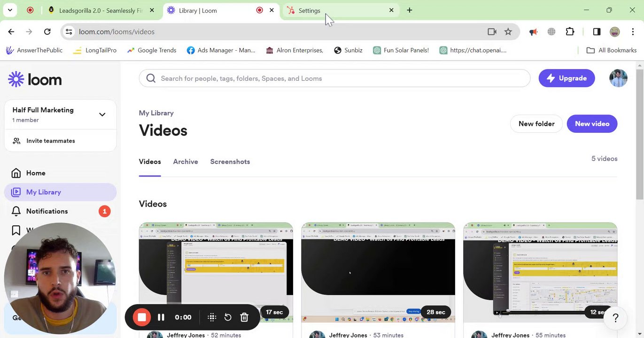Focus the Loom search field
Image resolution: width=644 pixels, height=338 pixels.
click(334, 78)
